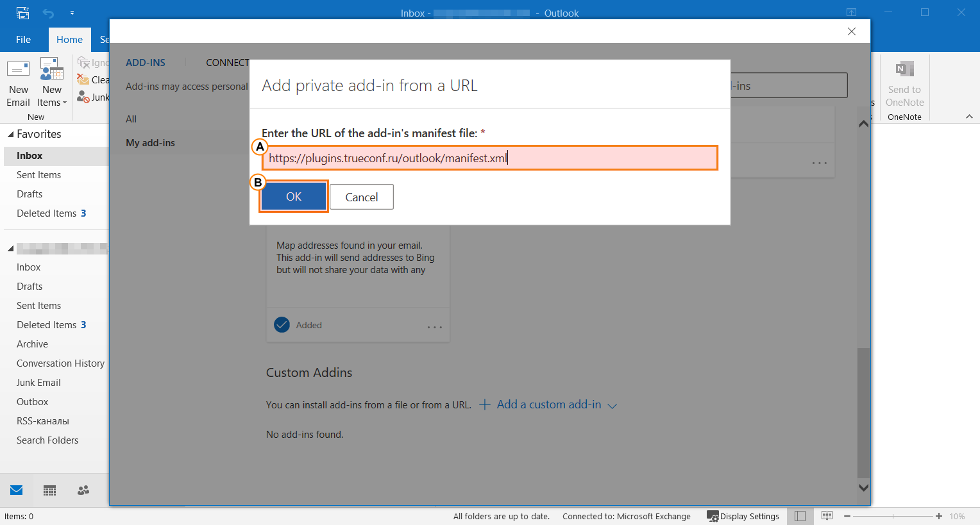This screenshot has height=525, width=980.
Task: Click the manifest URL input field
Action: point(489,158)
